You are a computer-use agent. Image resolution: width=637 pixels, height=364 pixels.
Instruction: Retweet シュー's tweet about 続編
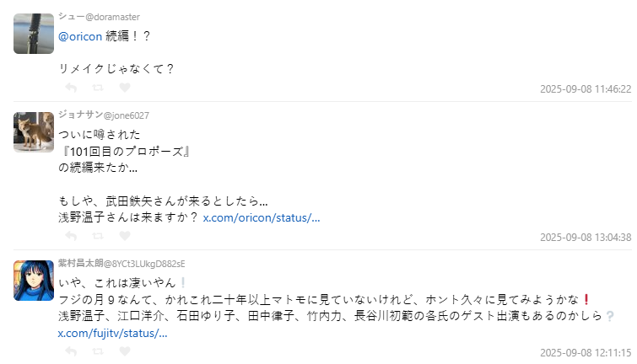click(98, 88)
